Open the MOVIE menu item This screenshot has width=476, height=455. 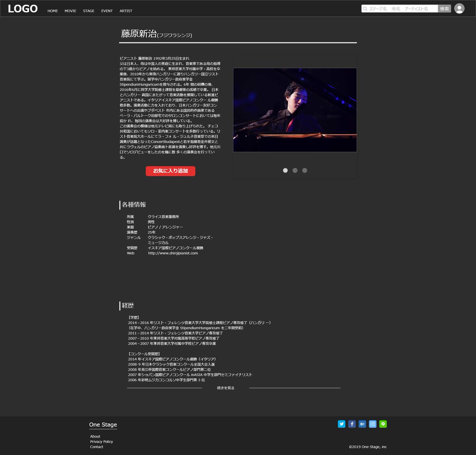tap(70, 11)
